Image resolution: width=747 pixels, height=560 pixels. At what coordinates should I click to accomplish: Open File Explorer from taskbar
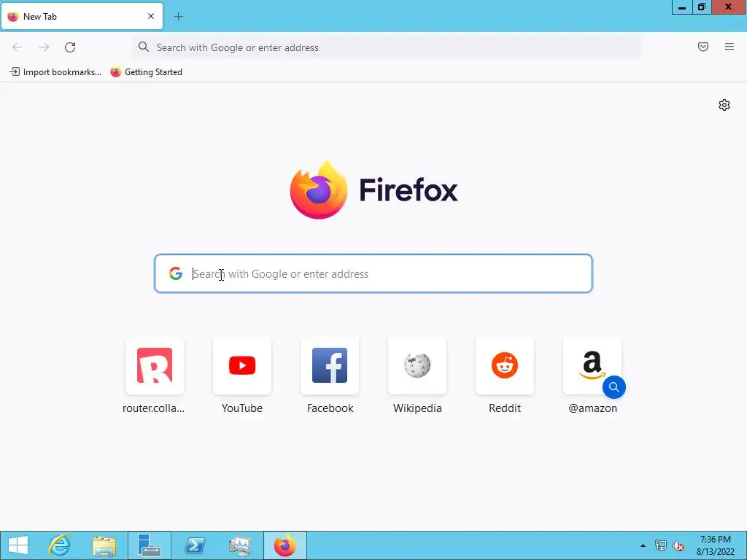104,545
